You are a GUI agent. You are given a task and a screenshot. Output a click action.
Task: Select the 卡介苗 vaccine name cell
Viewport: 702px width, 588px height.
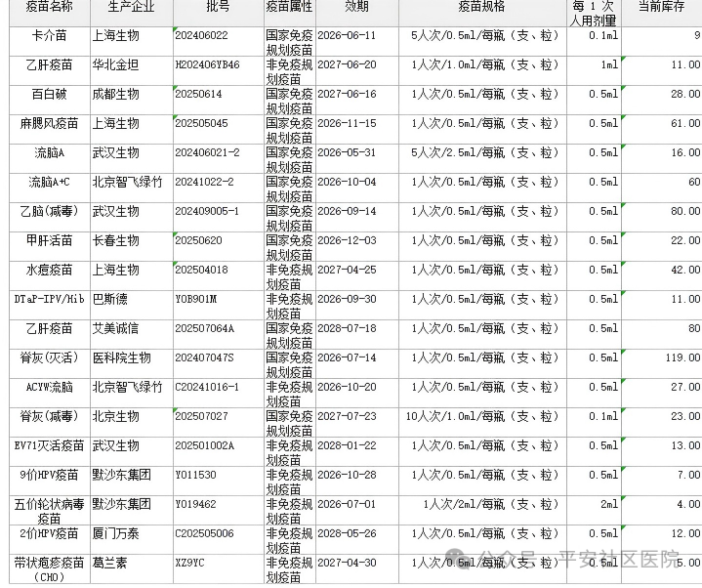49,41
